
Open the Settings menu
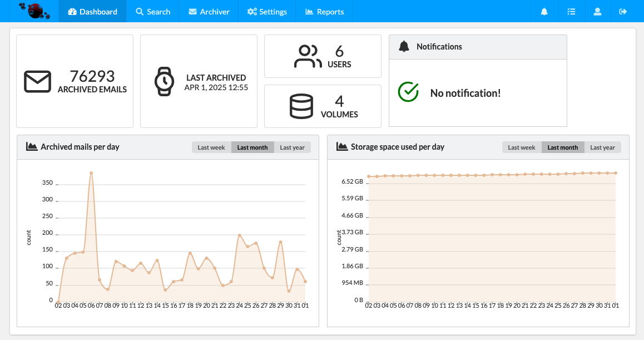[x=267, y=12]
